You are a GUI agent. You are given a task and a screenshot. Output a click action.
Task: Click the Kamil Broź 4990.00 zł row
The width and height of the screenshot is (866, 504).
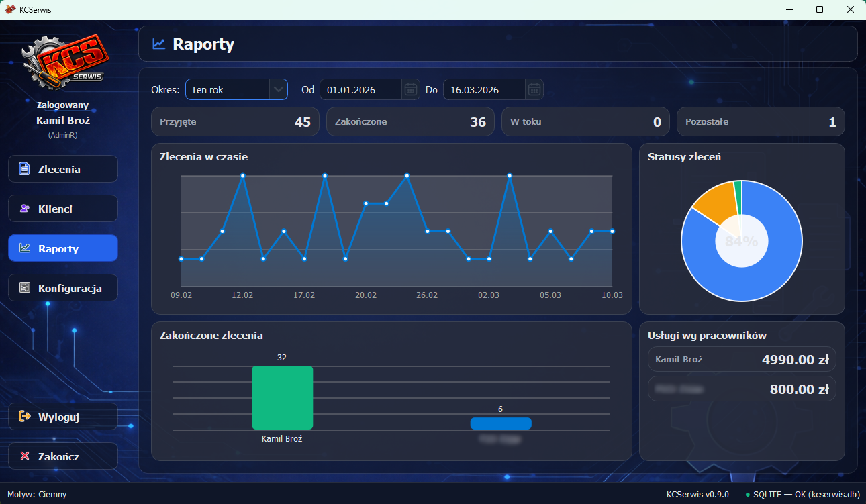(x=742, y=359)
